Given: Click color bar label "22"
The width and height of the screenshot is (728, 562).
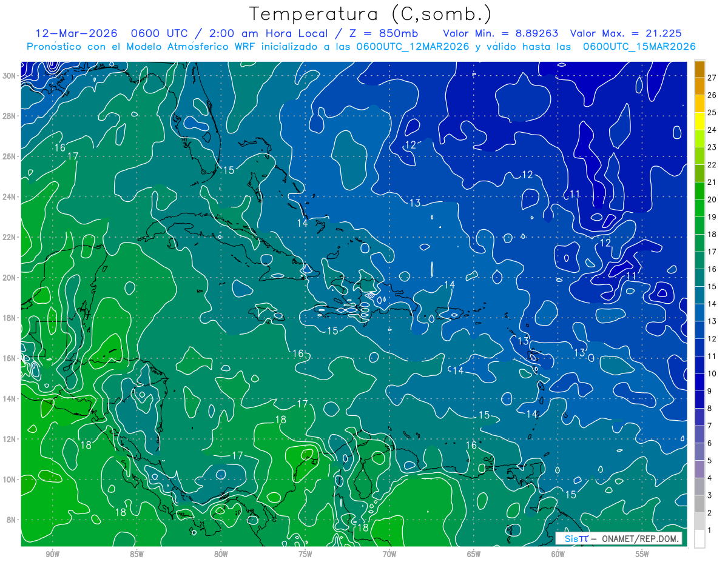Looking at the screenshot, I should point(712,165).
